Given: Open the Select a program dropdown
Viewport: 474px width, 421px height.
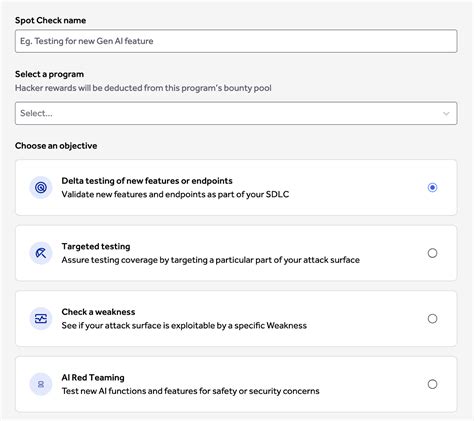Looking at the screenshot, I should 236,113.
